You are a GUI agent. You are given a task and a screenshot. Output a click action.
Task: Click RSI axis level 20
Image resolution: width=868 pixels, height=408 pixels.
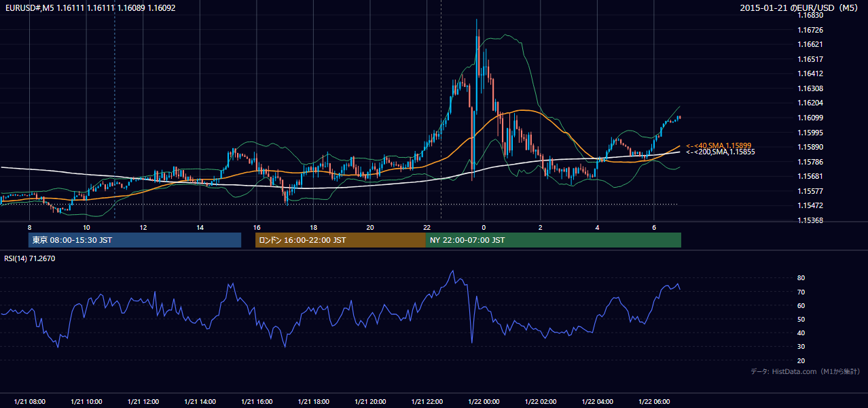tap(801, 360)
